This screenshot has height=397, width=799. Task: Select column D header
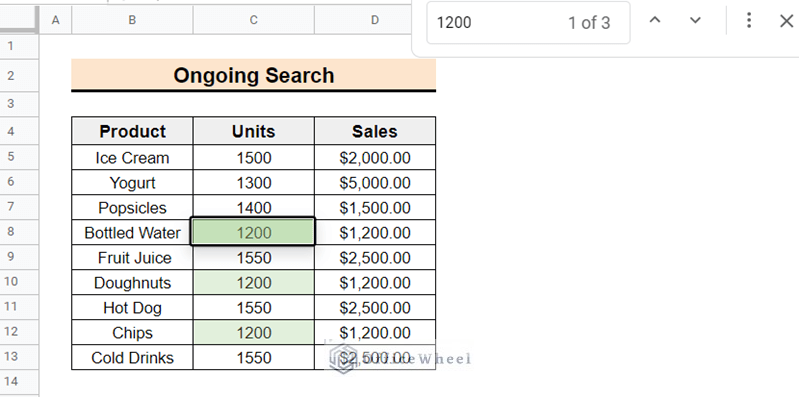click(x=375, y=20)
